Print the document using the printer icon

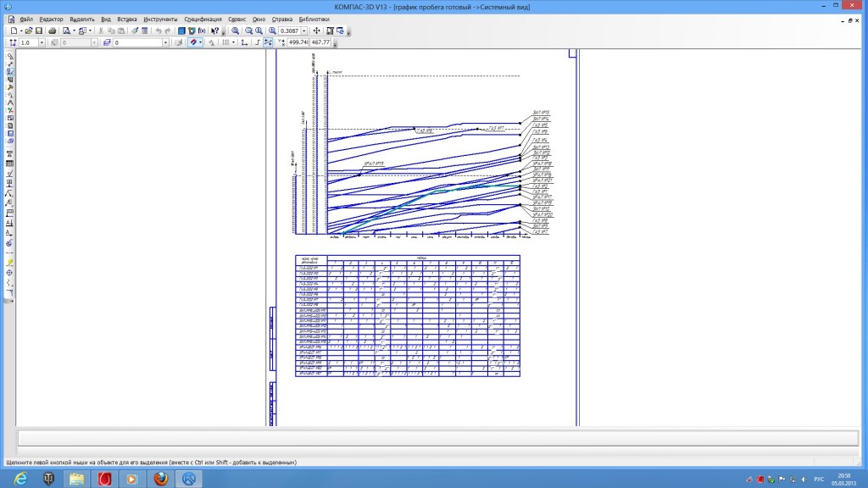[52, 31]
